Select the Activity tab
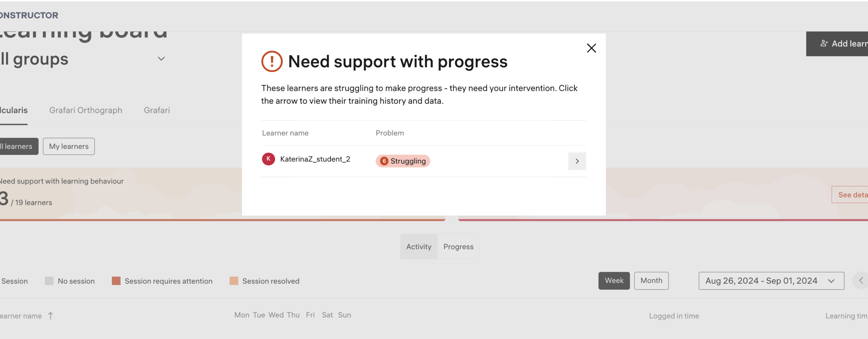Image resolution: width=868 pixels, height=339 pixels. point(418,246)
